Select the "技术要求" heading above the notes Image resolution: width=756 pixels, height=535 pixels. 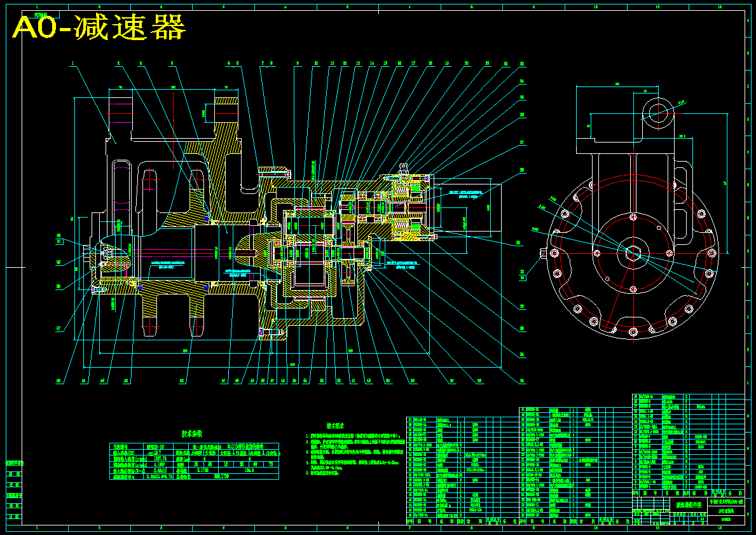(335, 426)
